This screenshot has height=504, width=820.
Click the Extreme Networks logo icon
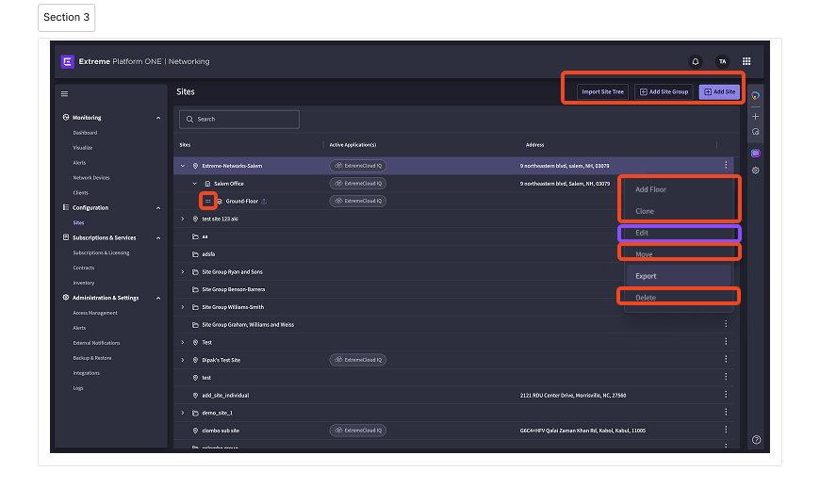pyautogui.click(x=68, y=61)
